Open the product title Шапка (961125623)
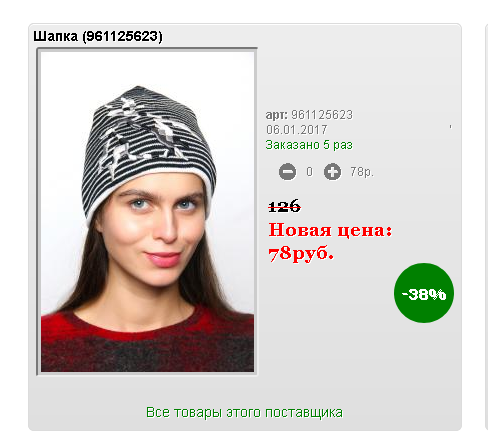 pos(98,36)
